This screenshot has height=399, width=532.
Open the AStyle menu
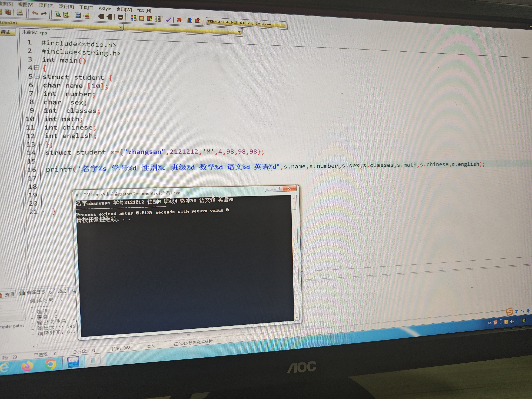click(x=105, y=9)
